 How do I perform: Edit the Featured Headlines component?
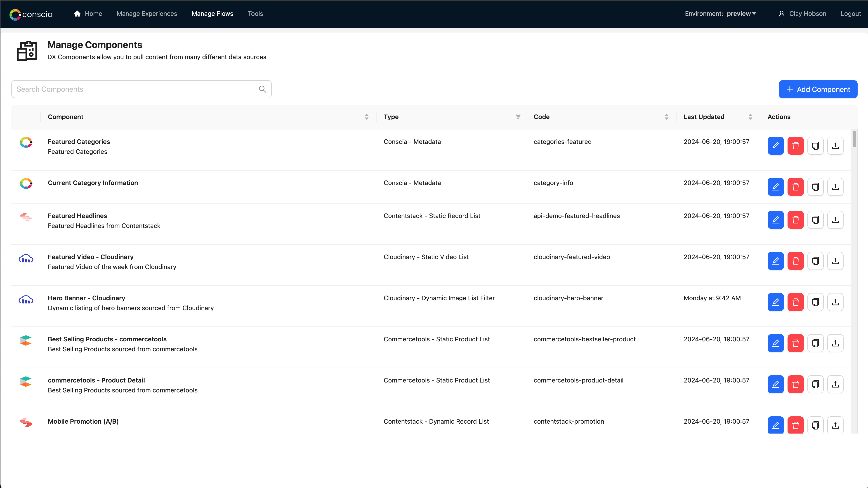(x=775, y=220)
